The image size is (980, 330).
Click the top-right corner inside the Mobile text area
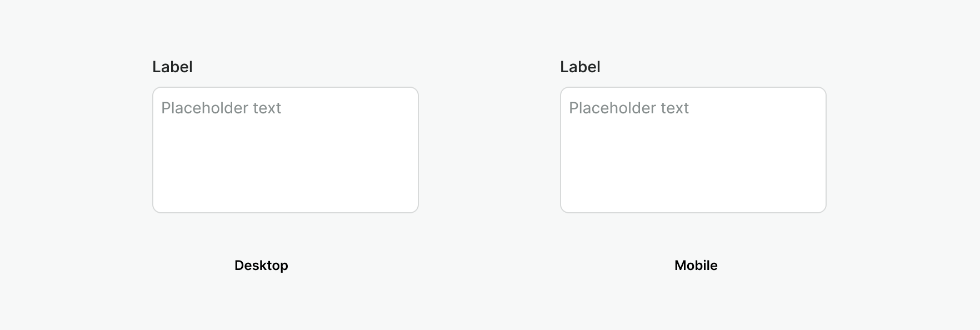818,96
